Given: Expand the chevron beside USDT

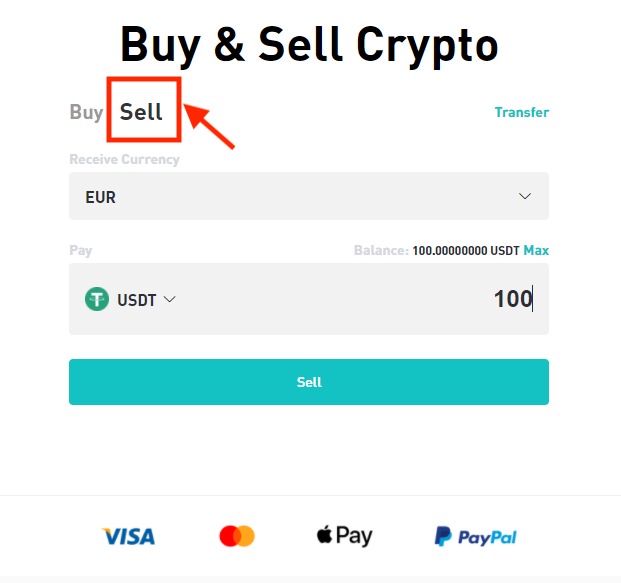Looking at the screenshot, I should pos(169,299).
